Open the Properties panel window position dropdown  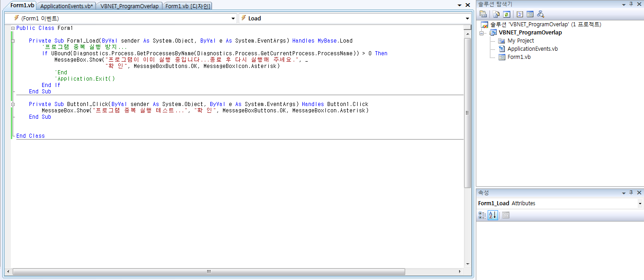coord(624,193)
